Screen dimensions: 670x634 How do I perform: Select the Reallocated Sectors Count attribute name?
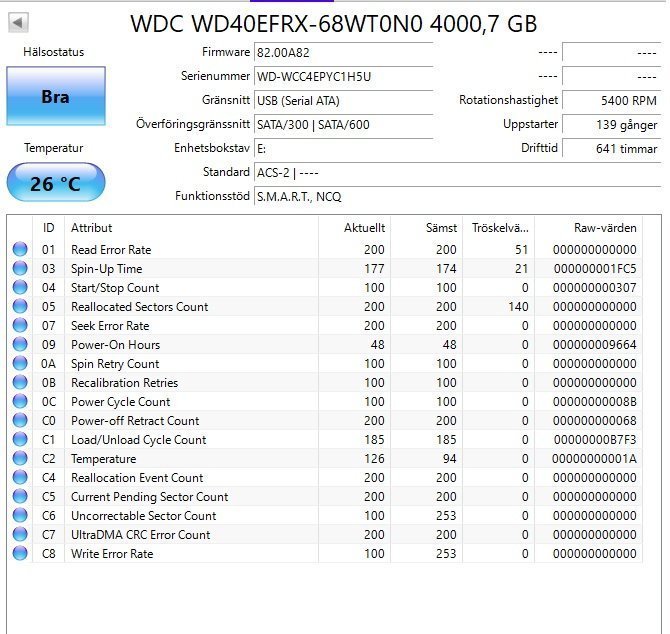(139, 307)
